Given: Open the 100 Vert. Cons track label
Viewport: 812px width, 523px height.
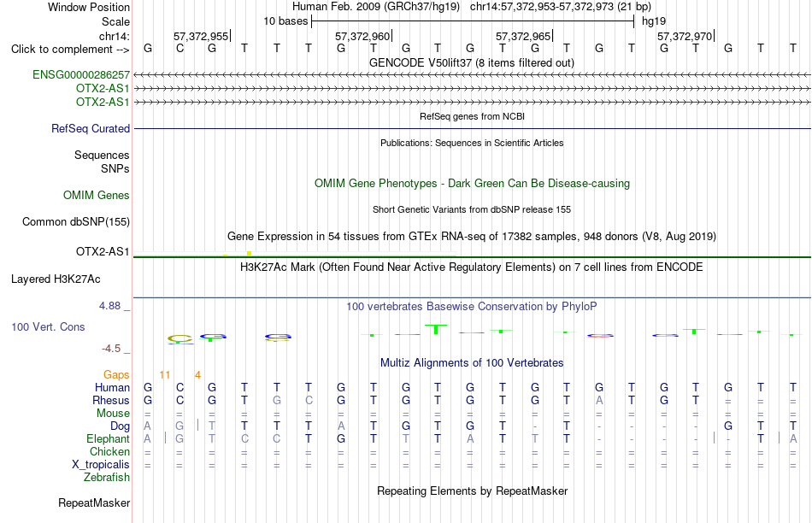Looking at the screenshot, I should tap(48, 326).
